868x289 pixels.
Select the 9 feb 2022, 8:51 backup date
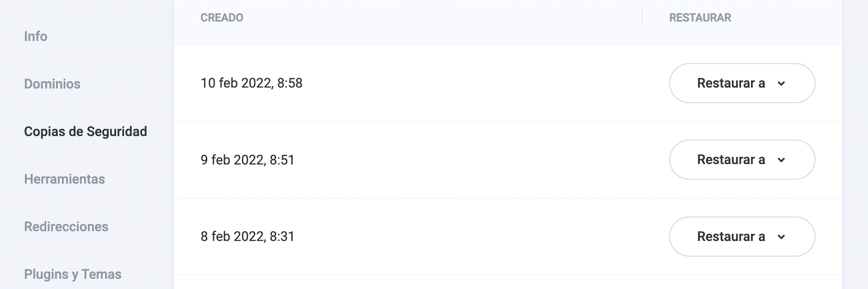pyautogui.click(x=247, y=160)
